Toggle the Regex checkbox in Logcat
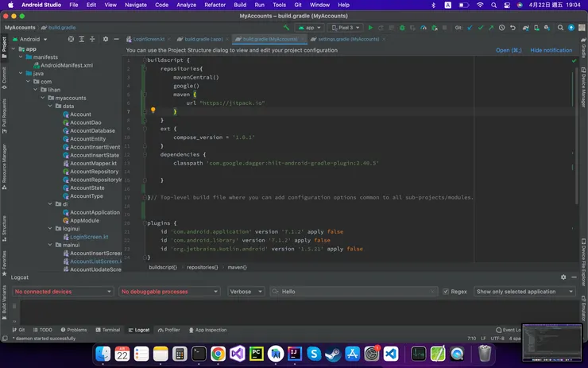Viewport: 588px width, 368px height. coord(447,292)
